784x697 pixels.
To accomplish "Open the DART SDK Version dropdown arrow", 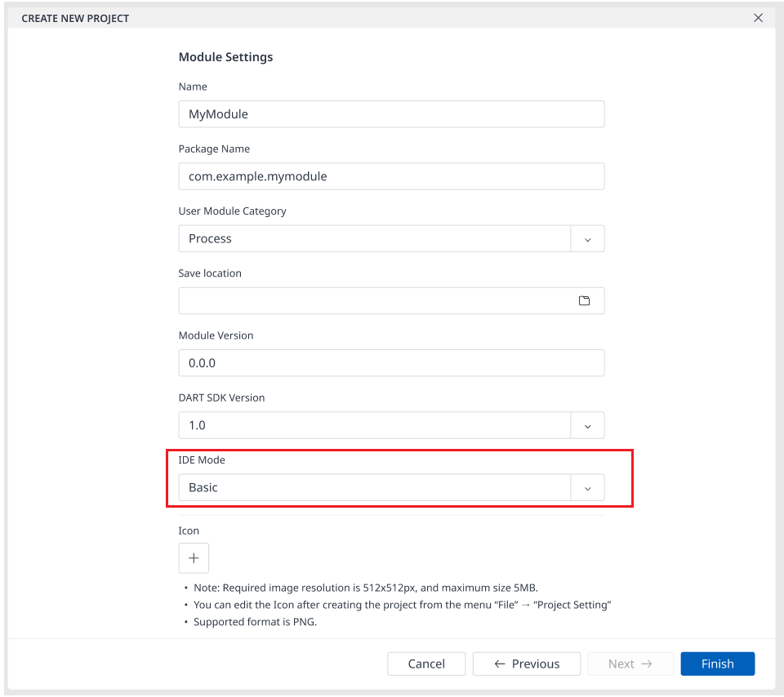I will [587, 425].
